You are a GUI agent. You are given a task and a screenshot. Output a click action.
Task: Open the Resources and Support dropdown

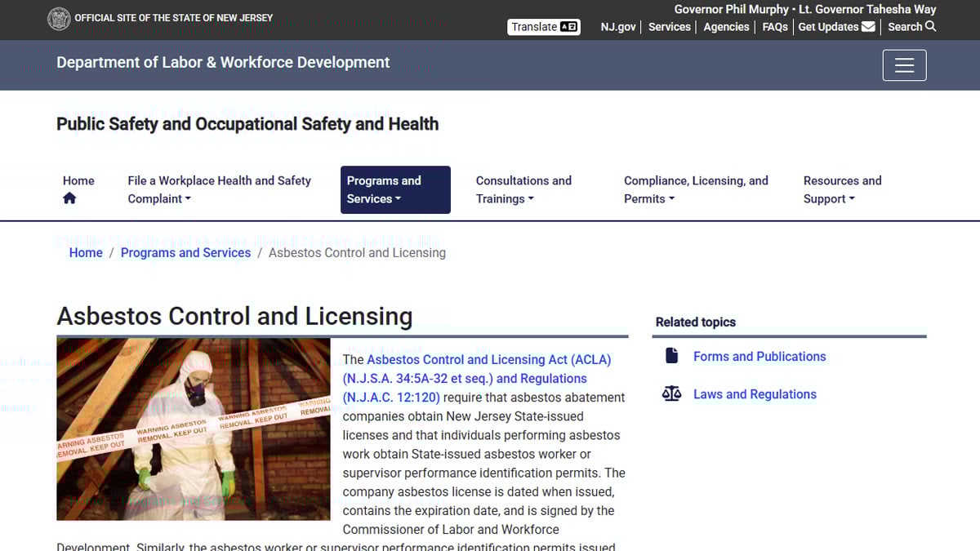click(842, 189)
